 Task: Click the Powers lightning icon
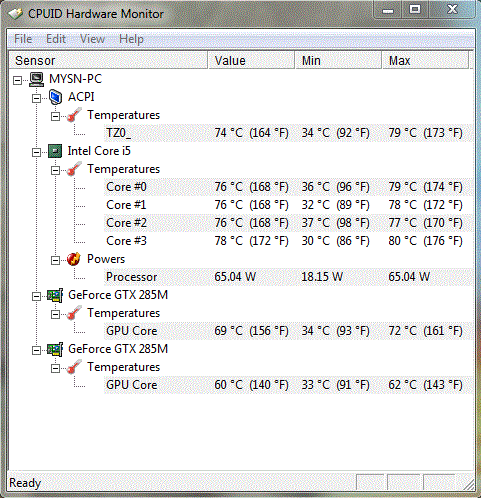pos(74,259)
